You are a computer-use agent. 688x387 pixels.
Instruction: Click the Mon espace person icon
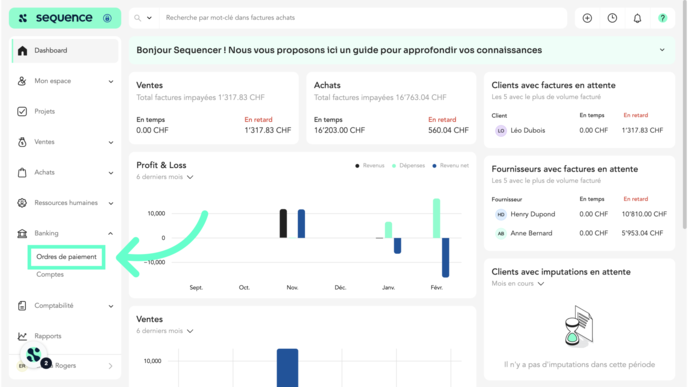[x=22, y=81]
